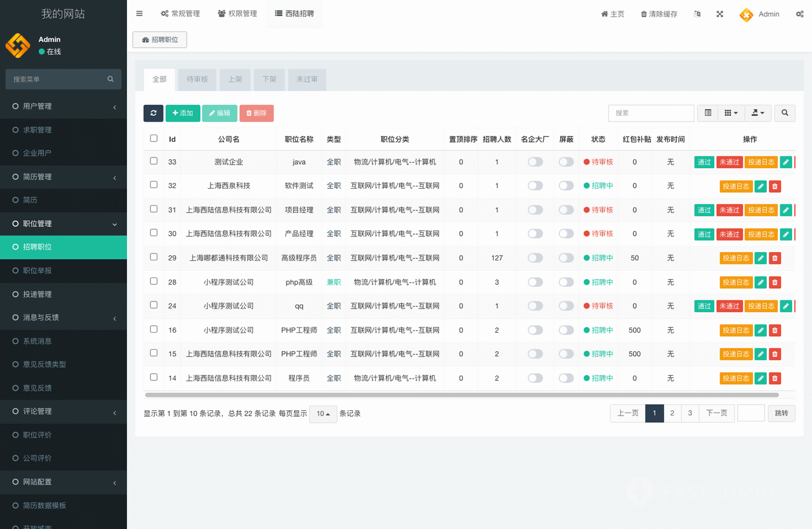
Task: Click the language switch icon in header
Action: coord(697,14)
